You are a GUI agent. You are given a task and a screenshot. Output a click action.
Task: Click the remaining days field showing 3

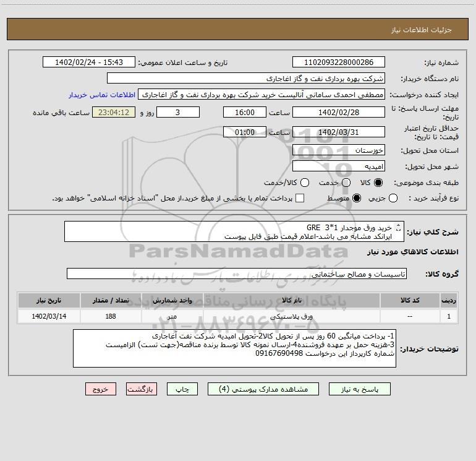(x=178, y=112)
